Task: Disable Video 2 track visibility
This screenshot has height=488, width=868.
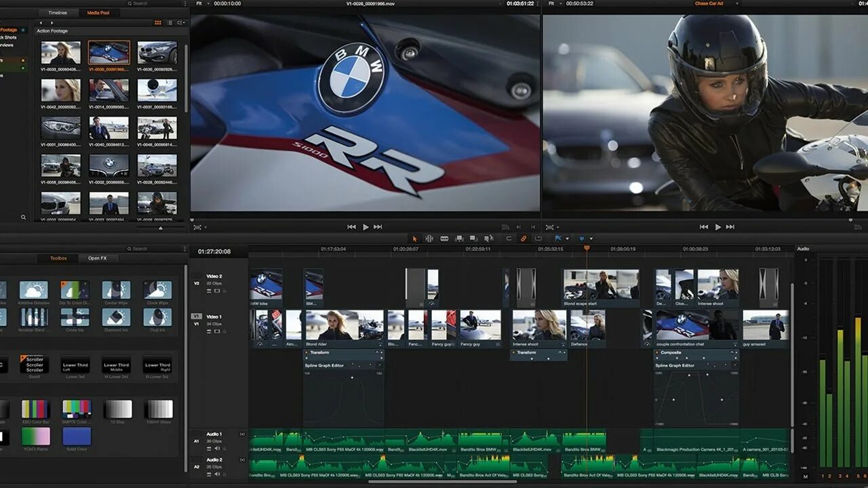Action: tap(217, 291)
